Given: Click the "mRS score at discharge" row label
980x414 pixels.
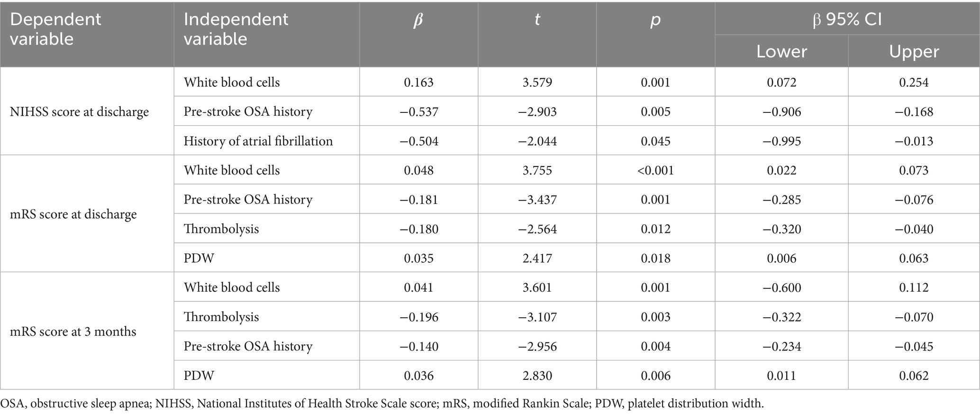Looking at the screenshot, I should 73,214.
